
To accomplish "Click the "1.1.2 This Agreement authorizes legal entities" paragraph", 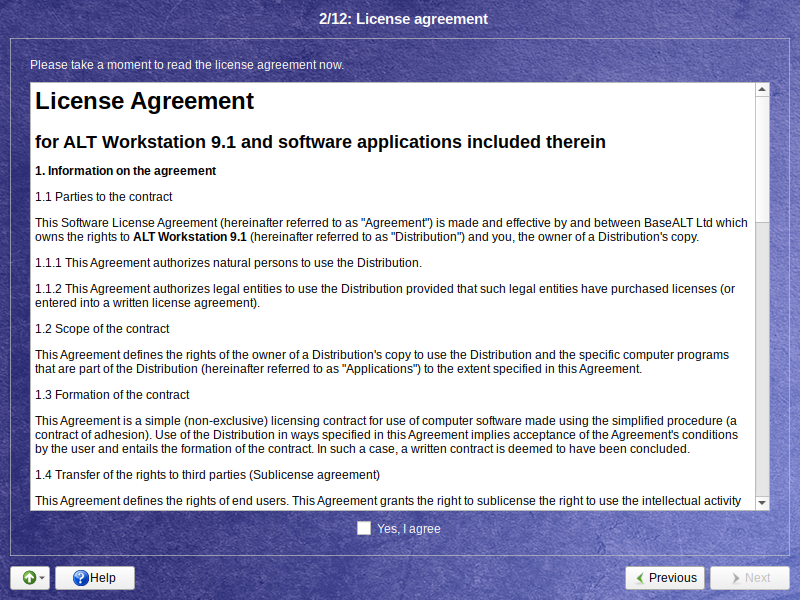I will (x=385, y=296).
